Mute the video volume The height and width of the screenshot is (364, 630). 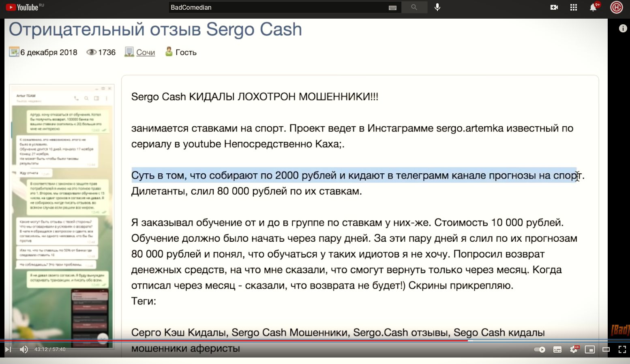pos(24,349)
